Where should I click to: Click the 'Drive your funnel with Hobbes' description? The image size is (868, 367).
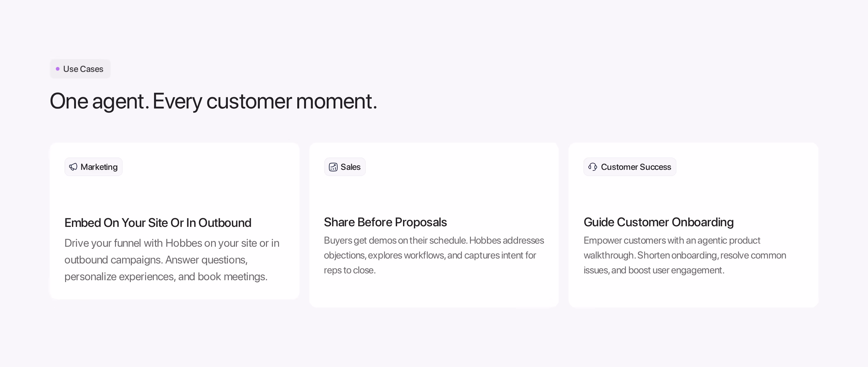point(172,260)
